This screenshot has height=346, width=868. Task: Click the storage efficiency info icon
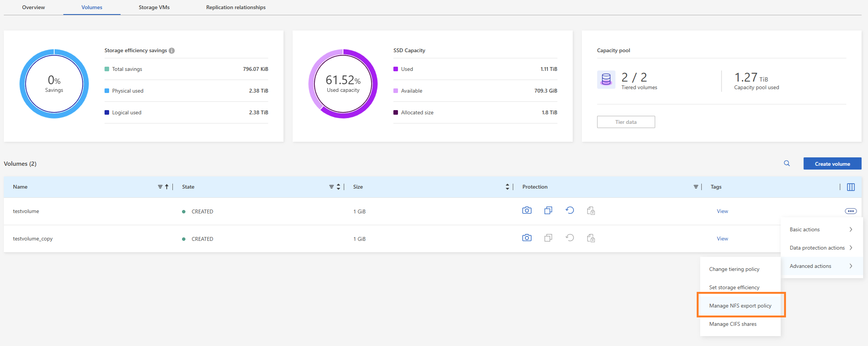(172, 51)
